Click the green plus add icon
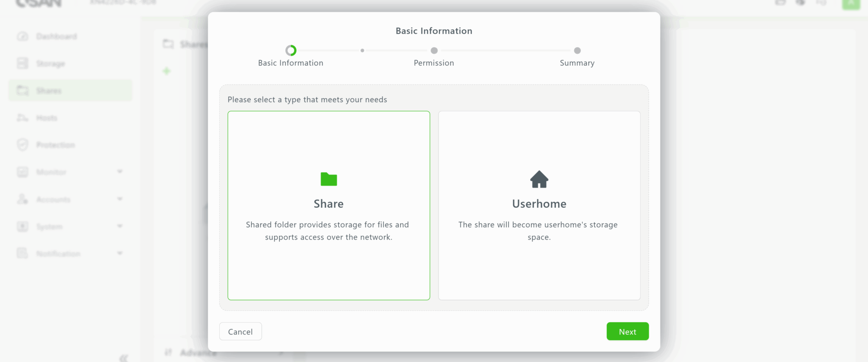The image size is (868, 362). tap(166, 71)
